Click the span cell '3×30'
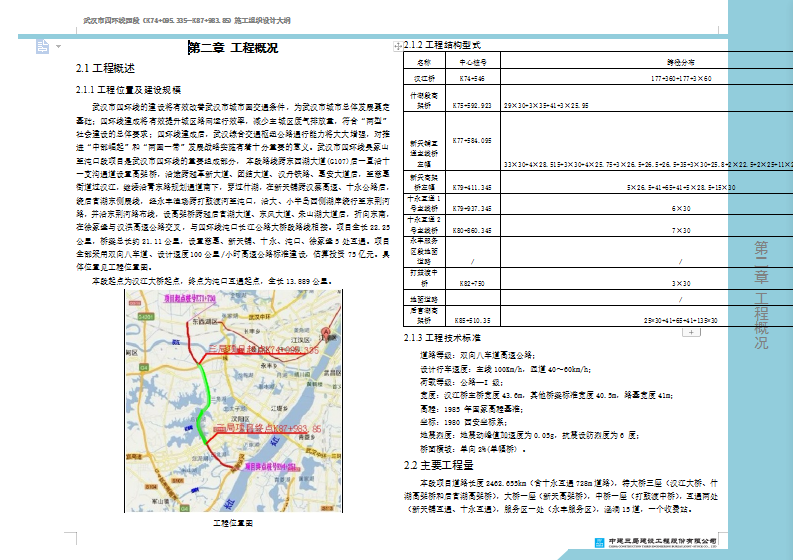The image size is (793, 560). 681,283
